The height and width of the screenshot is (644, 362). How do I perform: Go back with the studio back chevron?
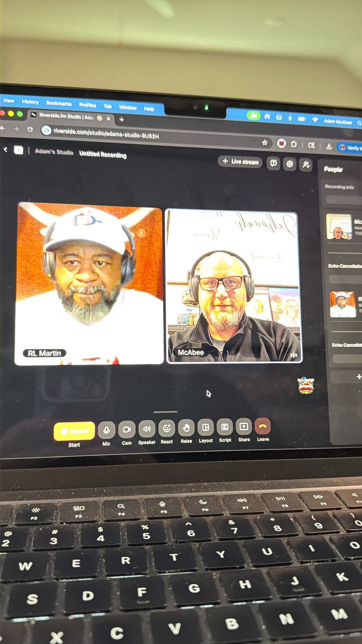point(5,150)
